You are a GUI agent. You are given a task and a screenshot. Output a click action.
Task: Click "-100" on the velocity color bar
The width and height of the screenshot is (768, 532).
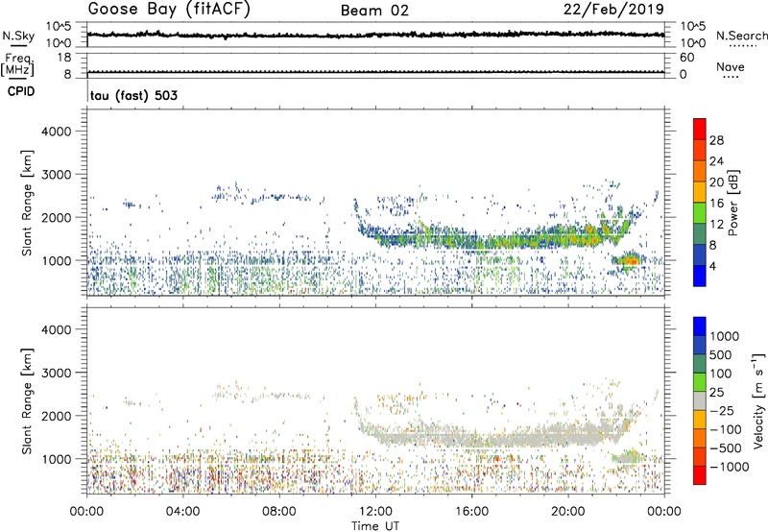726,429
